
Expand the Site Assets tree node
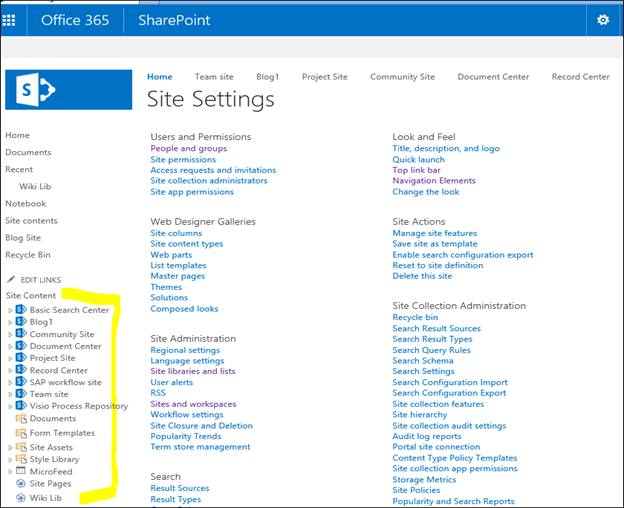pos(10,447)
